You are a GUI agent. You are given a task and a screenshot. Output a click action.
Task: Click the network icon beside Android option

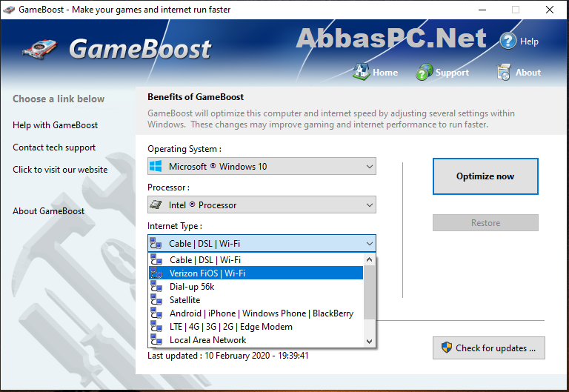point(156,313)
